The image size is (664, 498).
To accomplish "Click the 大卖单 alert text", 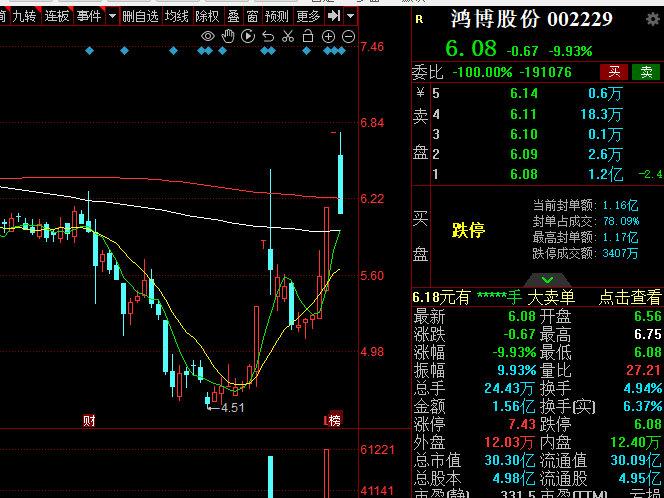I will tap(551, 297).
